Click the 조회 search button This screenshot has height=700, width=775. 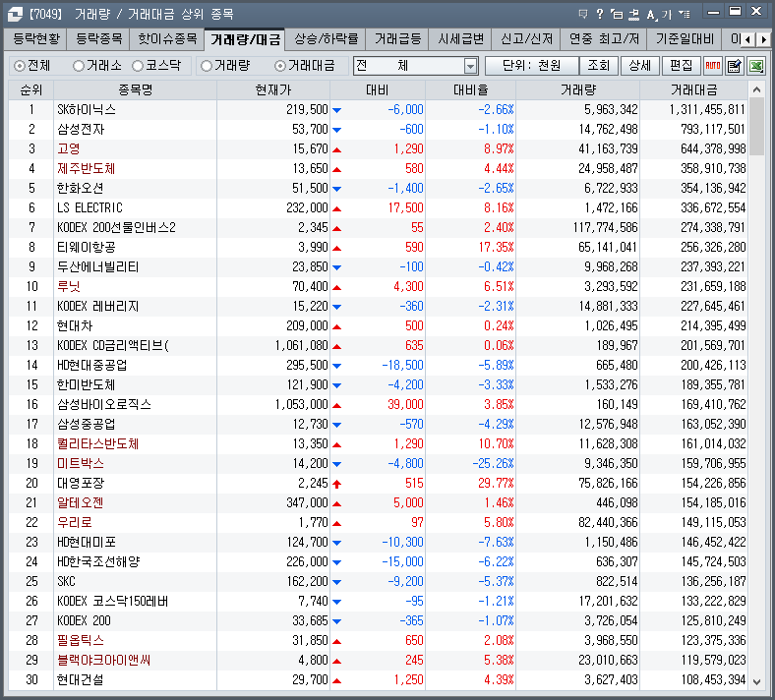[x=598, y=66]
